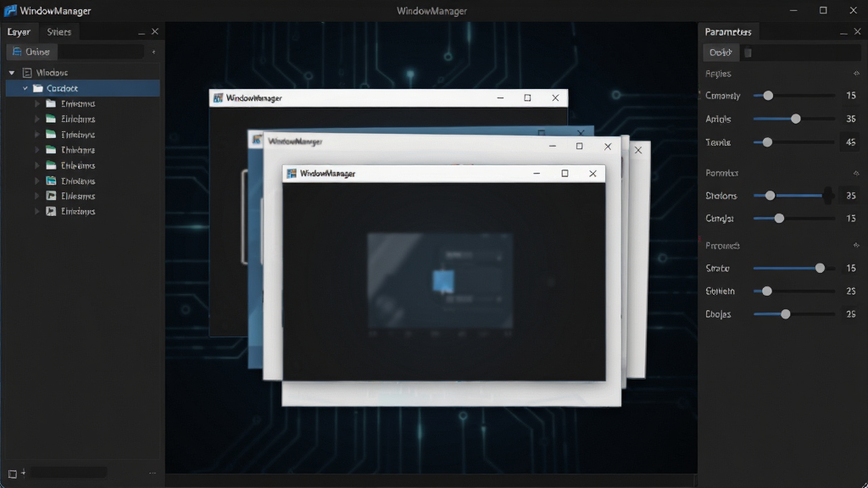Click the slider handle in the Srate row
The image size is (868, 488).
[820, 268]
